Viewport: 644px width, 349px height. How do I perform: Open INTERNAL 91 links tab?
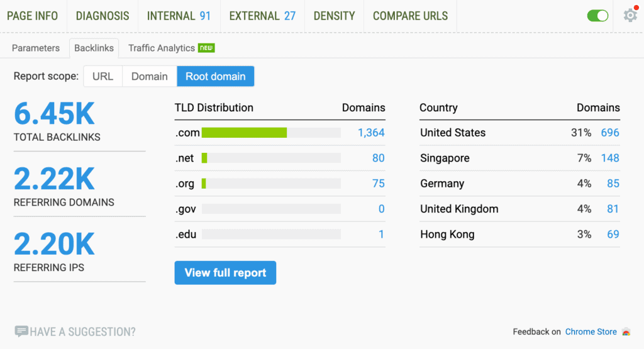[179, 16]
